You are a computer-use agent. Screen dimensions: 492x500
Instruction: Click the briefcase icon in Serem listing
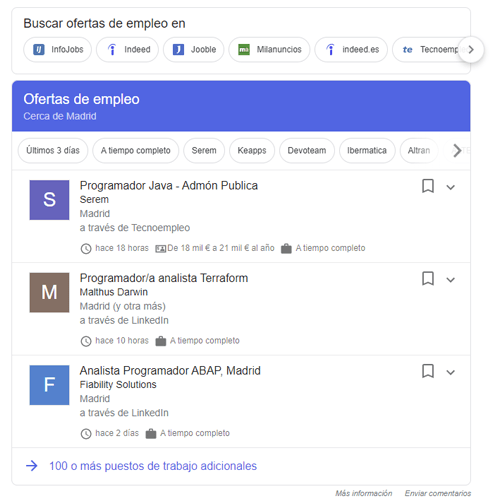click(x=286, y=248)
